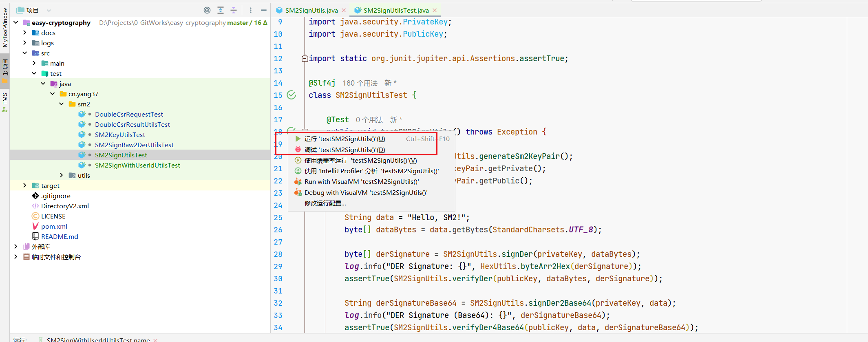Open the TMS side tool tab
Screen dimensions: 868x342
5,102
